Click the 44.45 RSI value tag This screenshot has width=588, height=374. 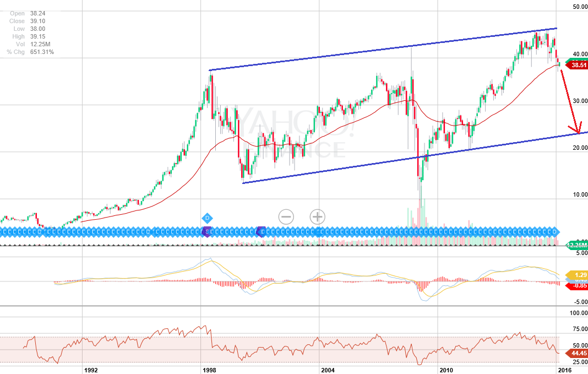(577, 353)
